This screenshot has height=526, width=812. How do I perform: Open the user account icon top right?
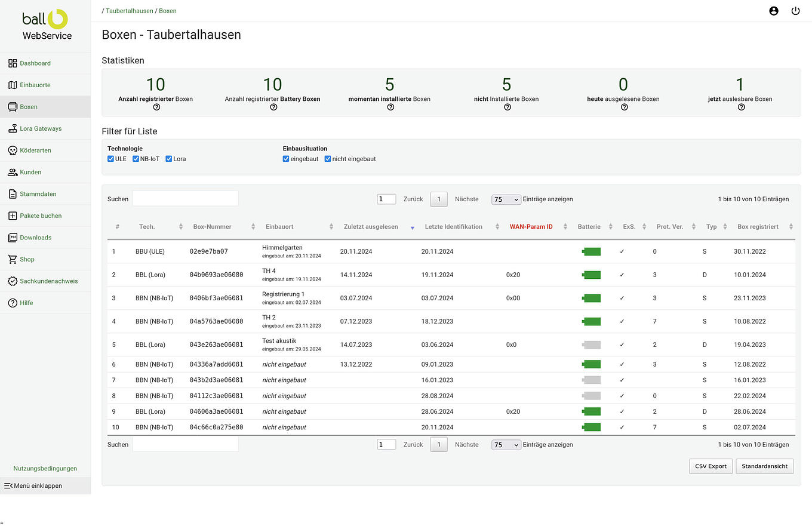[x=774, y=11]
